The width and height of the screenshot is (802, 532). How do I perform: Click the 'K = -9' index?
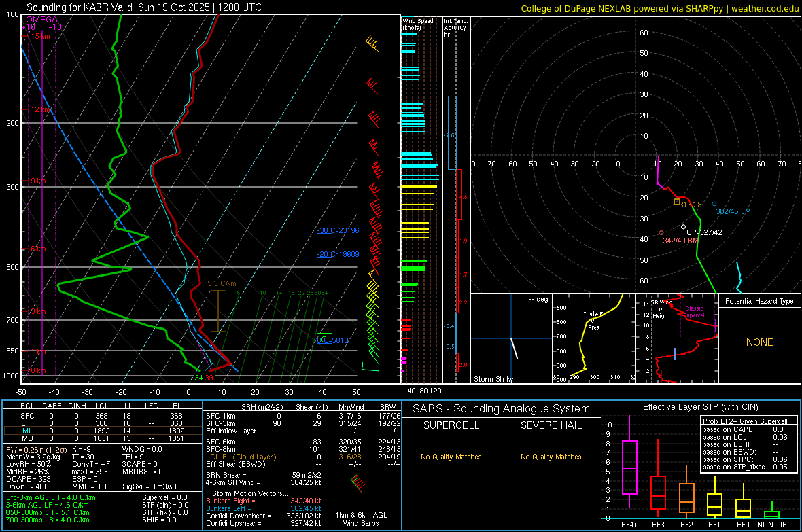pyautogui.click(x=82, y=449)
